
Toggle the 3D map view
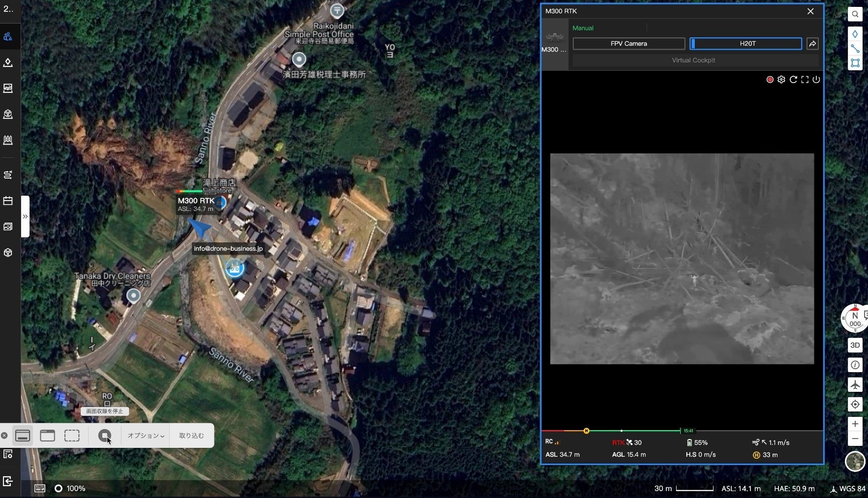[x=855, y=345]
